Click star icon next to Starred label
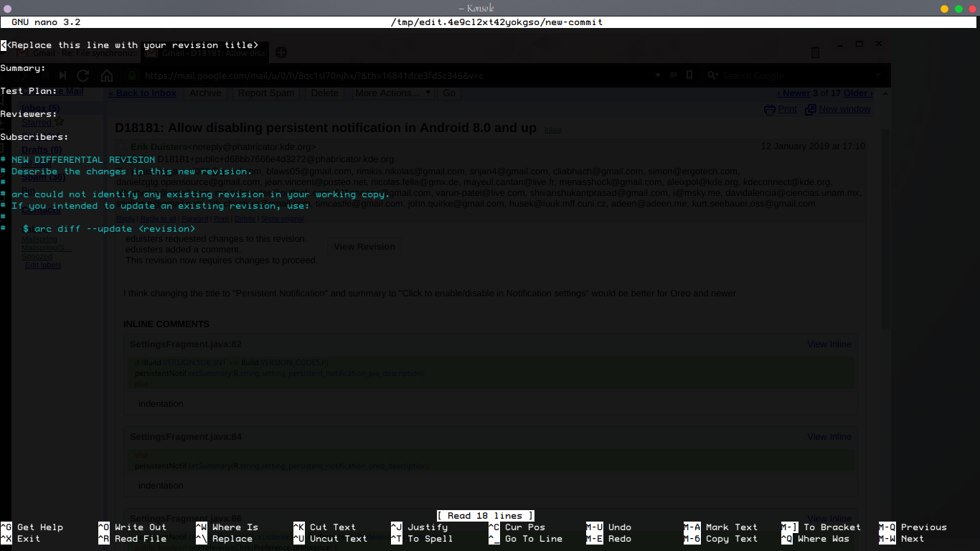 click(x=60, y=122)
